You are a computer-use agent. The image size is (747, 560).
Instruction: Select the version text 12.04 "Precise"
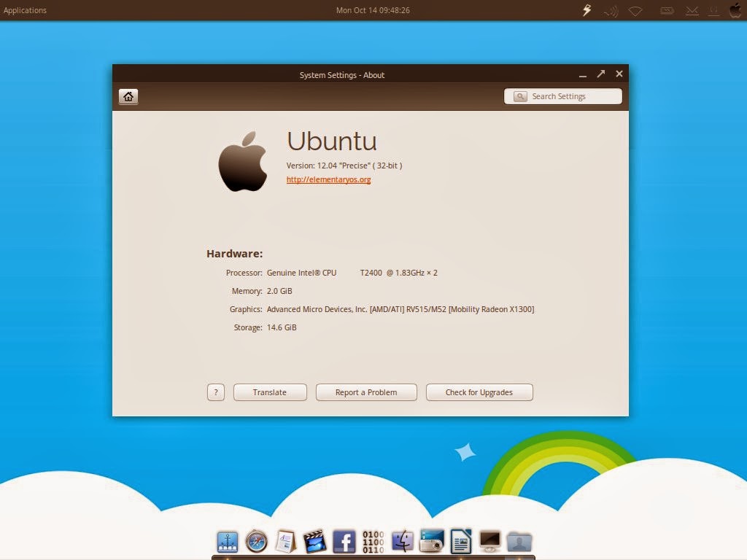tap(344, 166)
